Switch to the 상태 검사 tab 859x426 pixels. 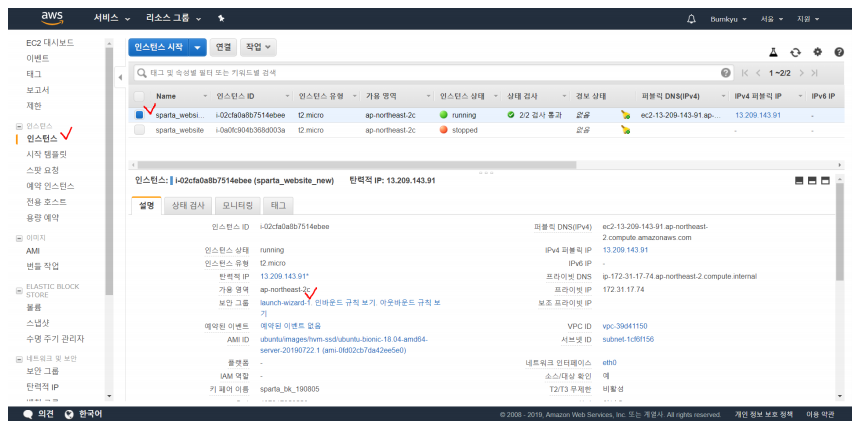click(x=188, y=206)
